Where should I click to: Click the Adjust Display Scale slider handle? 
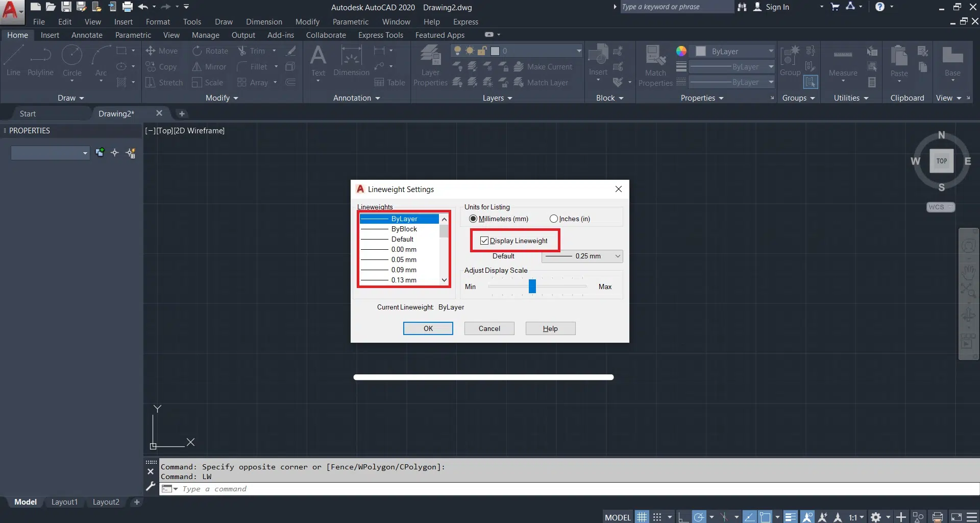pos(532,286)
